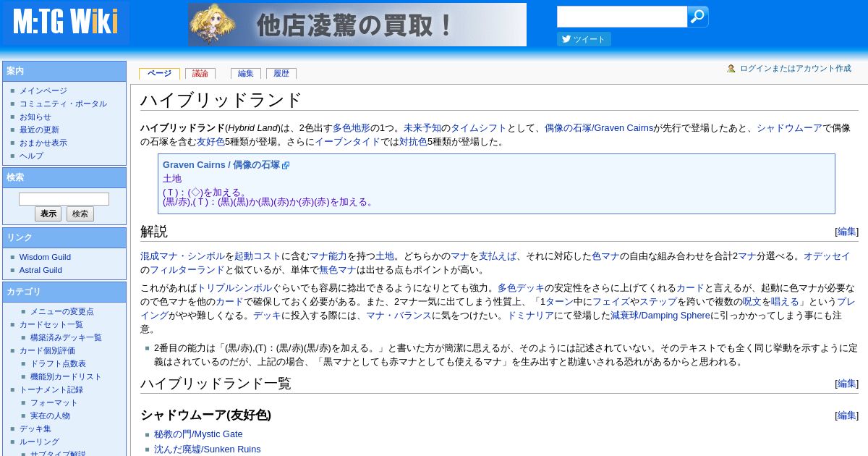
Task: Open the 他店凌駕の買取 banner ad
Action: (357, 25)
